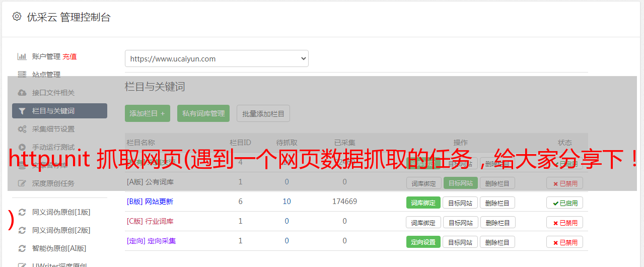Click the filter funnel icon for 栏目与关键词
The image size is (644, 267).
(22, 111)
